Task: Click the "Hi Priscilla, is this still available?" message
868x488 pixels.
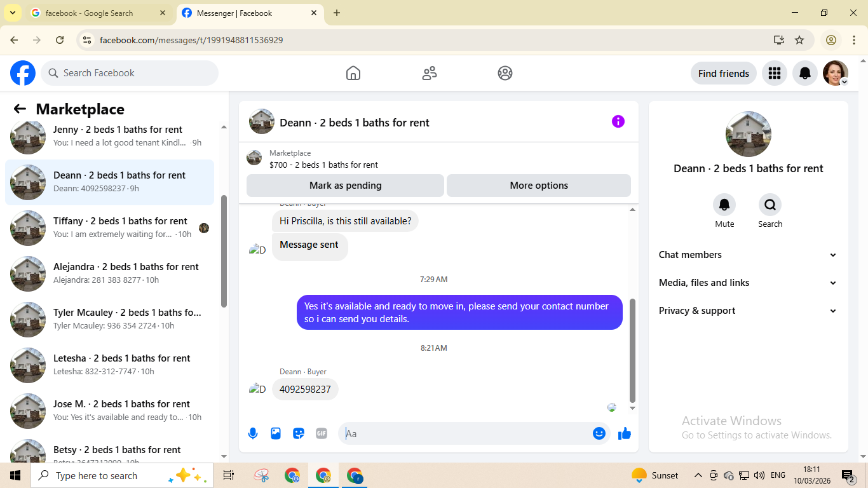Action: point(345,221)
